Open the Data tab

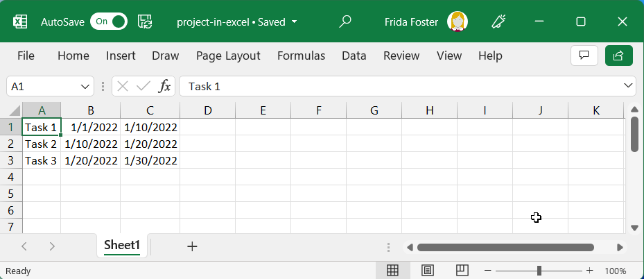pyautogui.click(x=354, y=56)
